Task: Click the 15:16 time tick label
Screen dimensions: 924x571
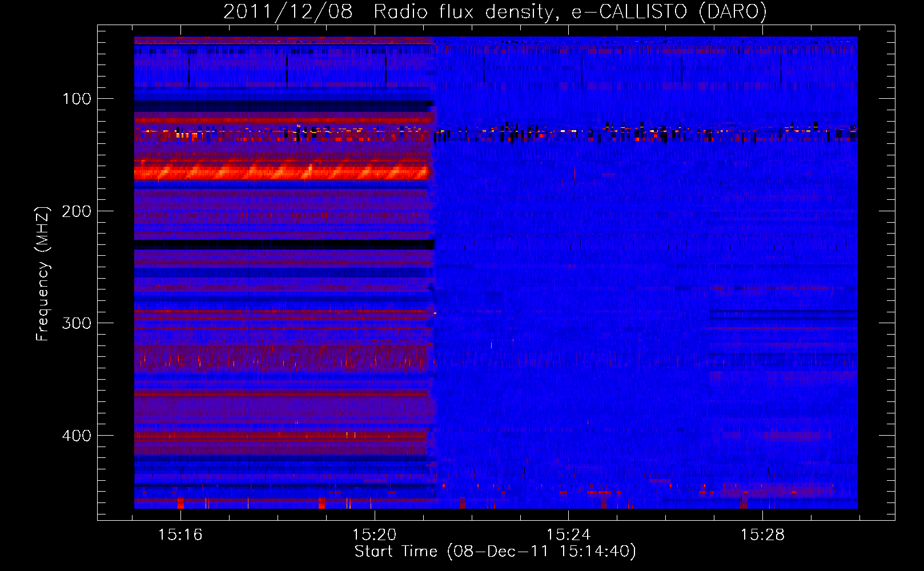Action: [x=180, y=535]
